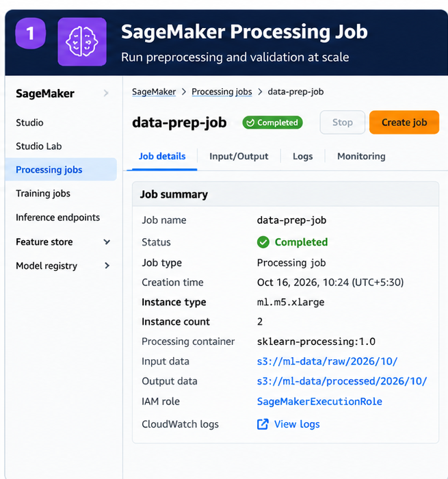Switch to the Input/Output tab
The width and height of the screenshot is (448, 479).
[239, 156]
